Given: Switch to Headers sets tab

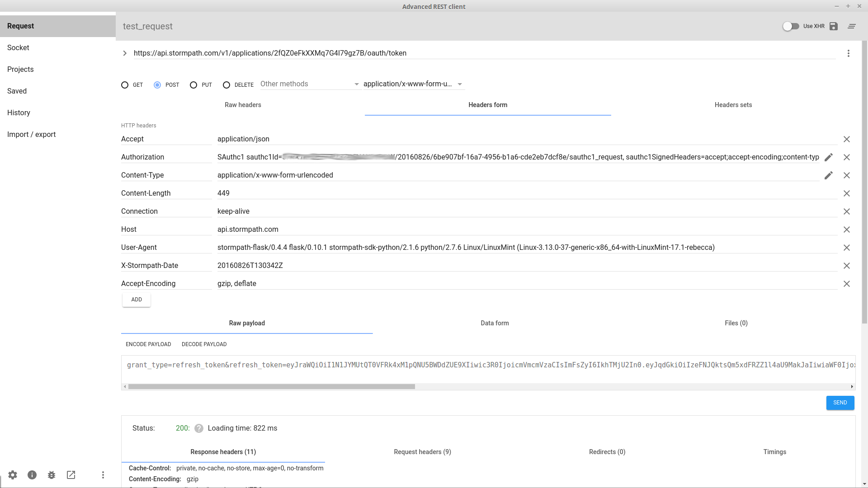Looking at the screenshot, I should (x=733, y=105).
